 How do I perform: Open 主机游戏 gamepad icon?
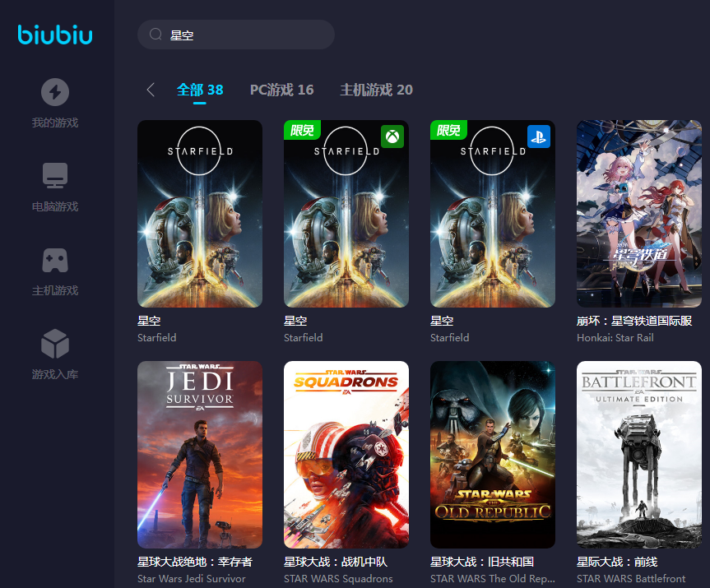(55, 260)
